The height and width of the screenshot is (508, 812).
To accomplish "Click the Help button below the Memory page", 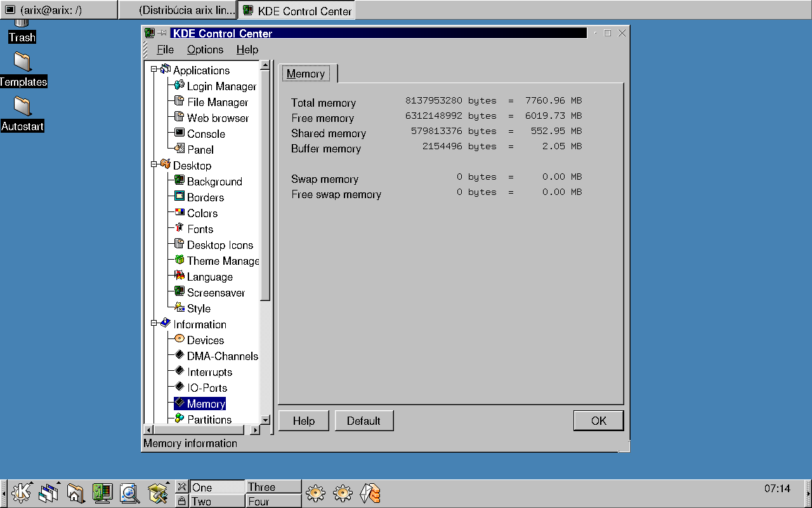I will 304,420.
